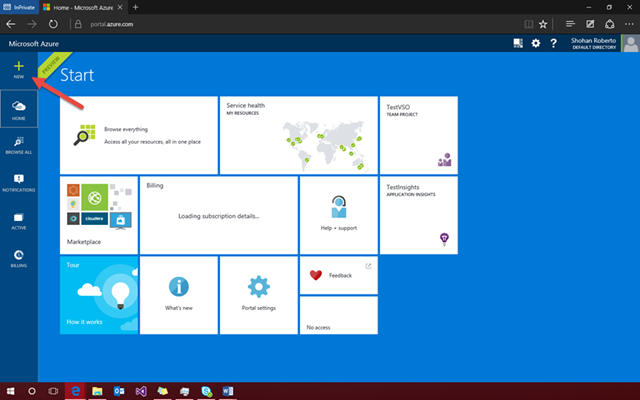Viewport: 640px width, 400px height.
Task: Click the browser forward arrow
Action: coord(31,24)
